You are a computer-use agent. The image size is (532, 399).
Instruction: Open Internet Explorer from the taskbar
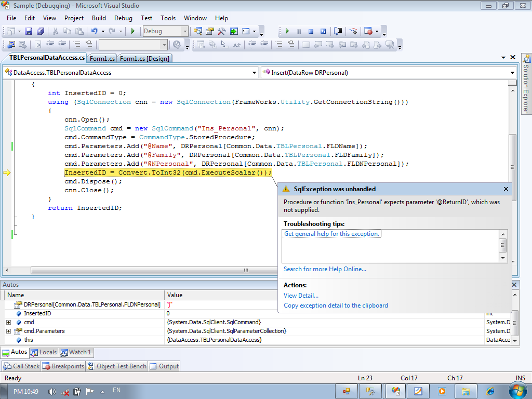point(490,391)
